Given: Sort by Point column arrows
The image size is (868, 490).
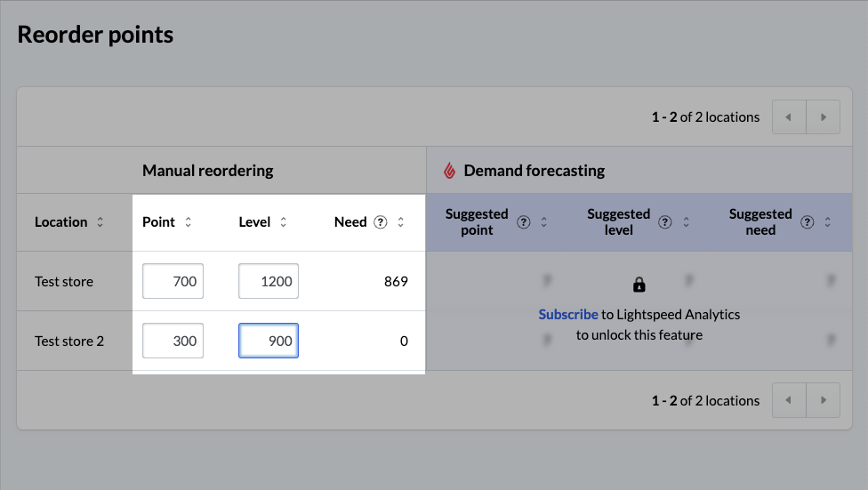Looking at the screenshot, I should point(188,222).
